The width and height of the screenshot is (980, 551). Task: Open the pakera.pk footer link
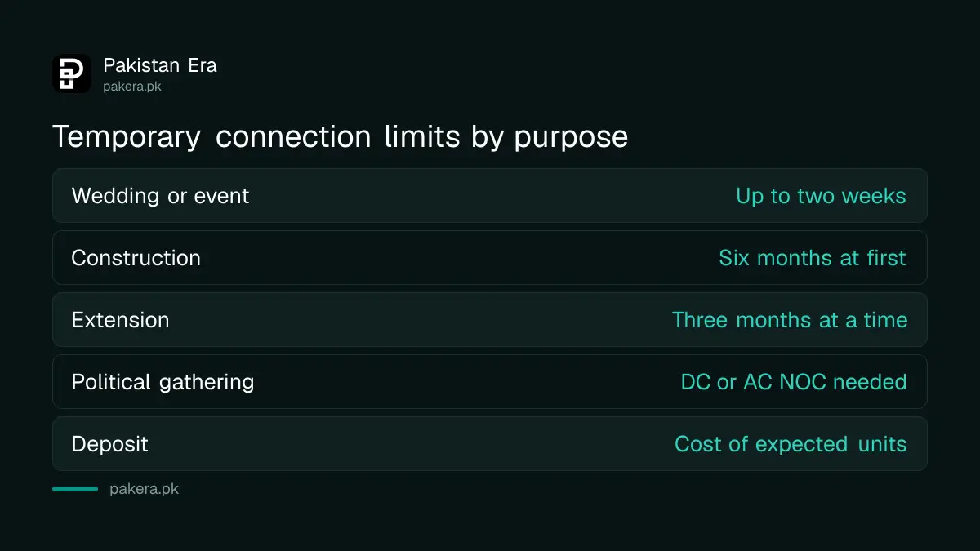tap(144, 489)
